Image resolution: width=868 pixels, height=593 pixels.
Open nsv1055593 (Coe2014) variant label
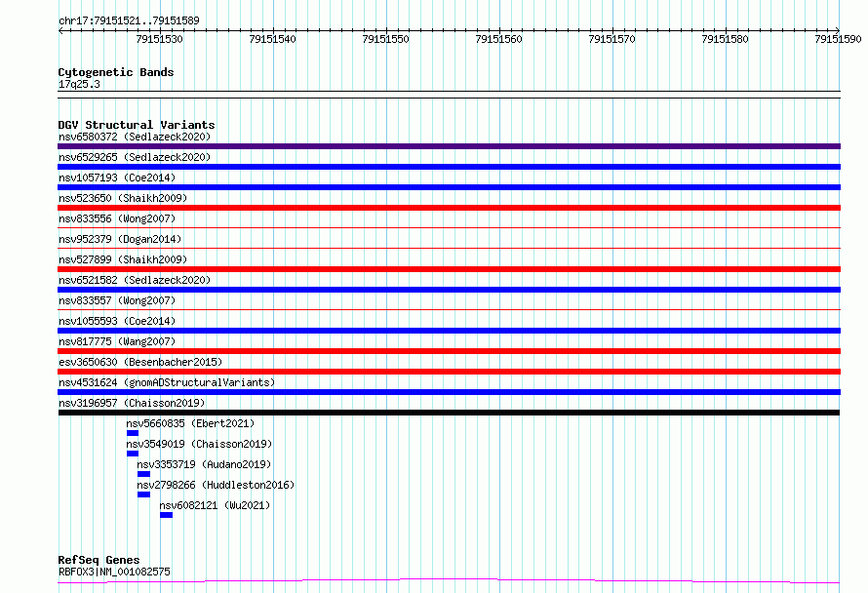pyautogui.click(x=117, y=321)
